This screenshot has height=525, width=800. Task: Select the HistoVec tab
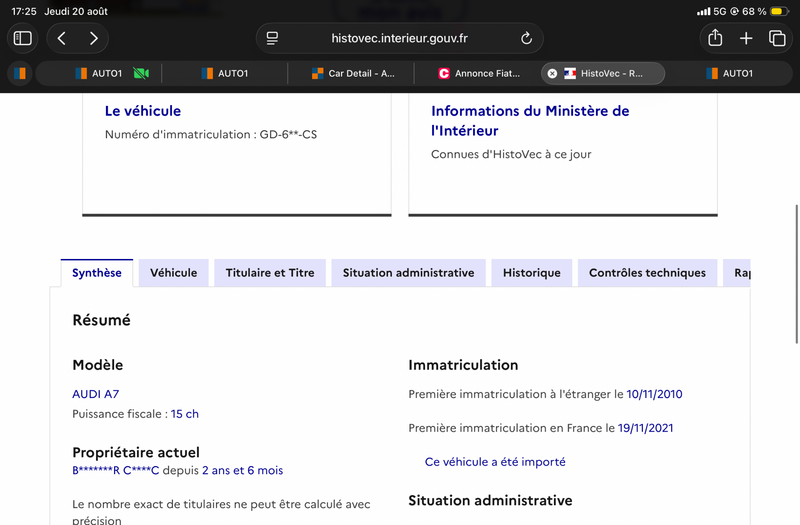pyautogui.click(x=605, y=73)
